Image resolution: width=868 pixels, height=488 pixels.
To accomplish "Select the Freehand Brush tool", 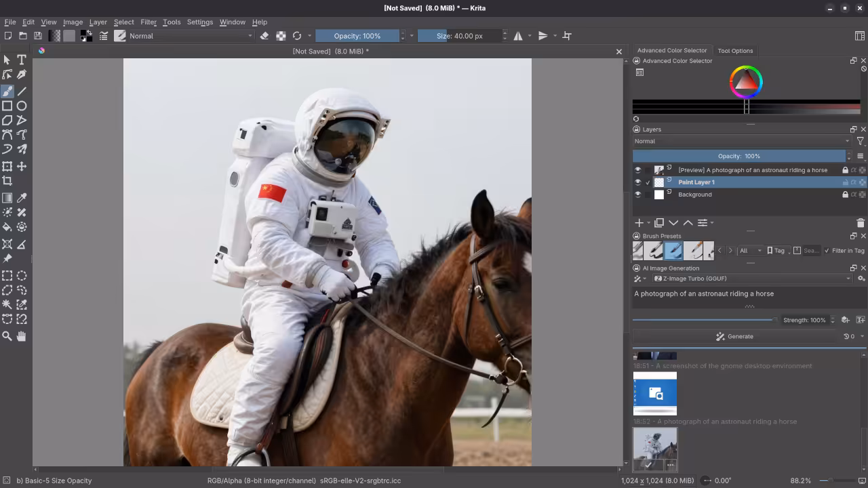I will click(8, 91).
